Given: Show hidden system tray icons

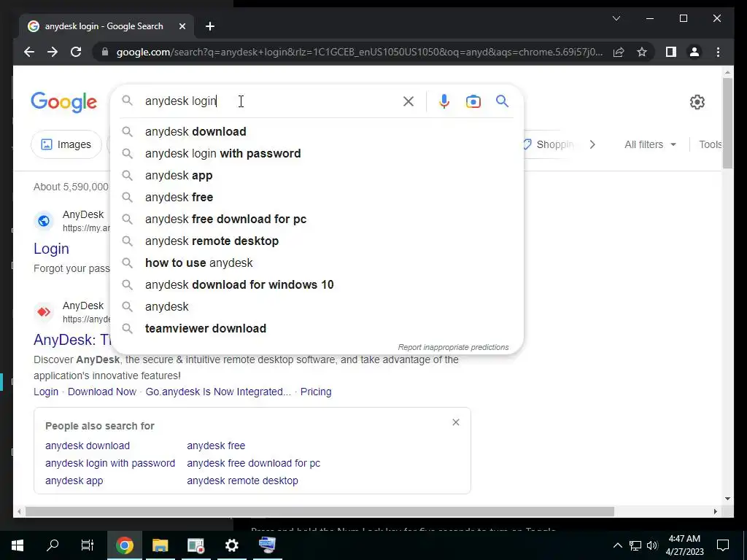Looking at the screenshot, I should pos(617,545).
